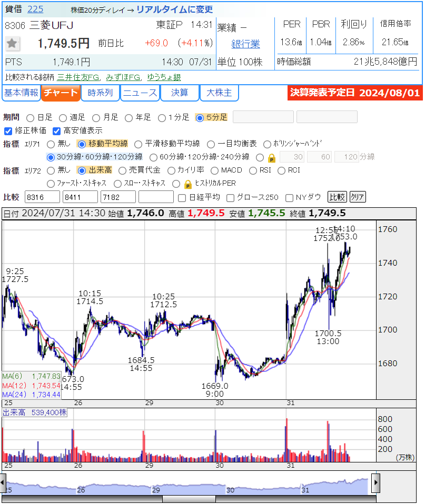Enable the 日経平均 comparison checkbox
This screenshot has height=504, width=435.
pos(182,198)
